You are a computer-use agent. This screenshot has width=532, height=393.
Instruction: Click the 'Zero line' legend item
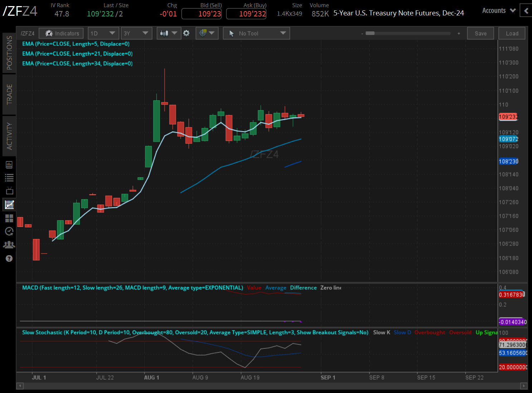[x=331, y=288]
